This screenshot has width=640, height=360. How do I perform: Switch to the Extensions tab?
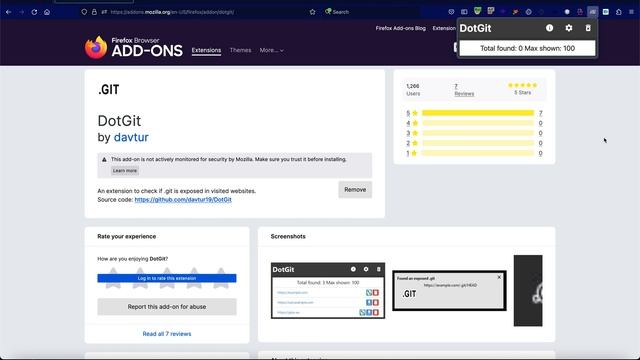tap(206, 50)
